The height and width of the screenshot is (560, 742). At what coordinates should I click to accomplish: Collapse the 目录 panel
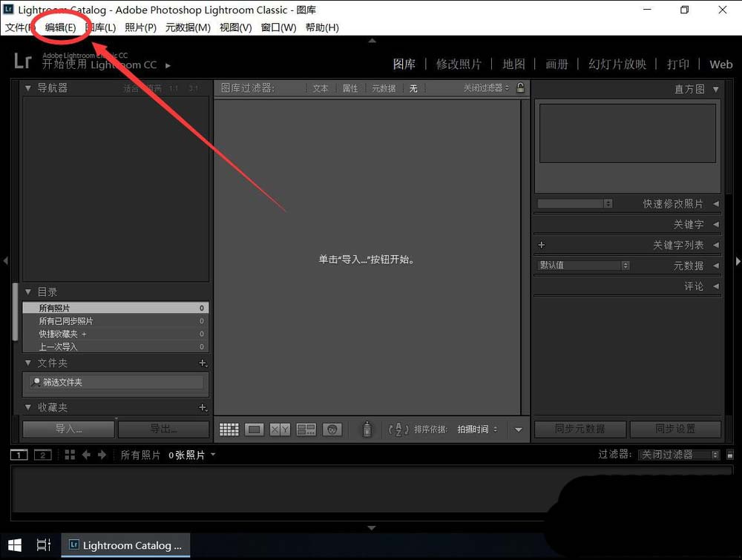click(28, 291)
